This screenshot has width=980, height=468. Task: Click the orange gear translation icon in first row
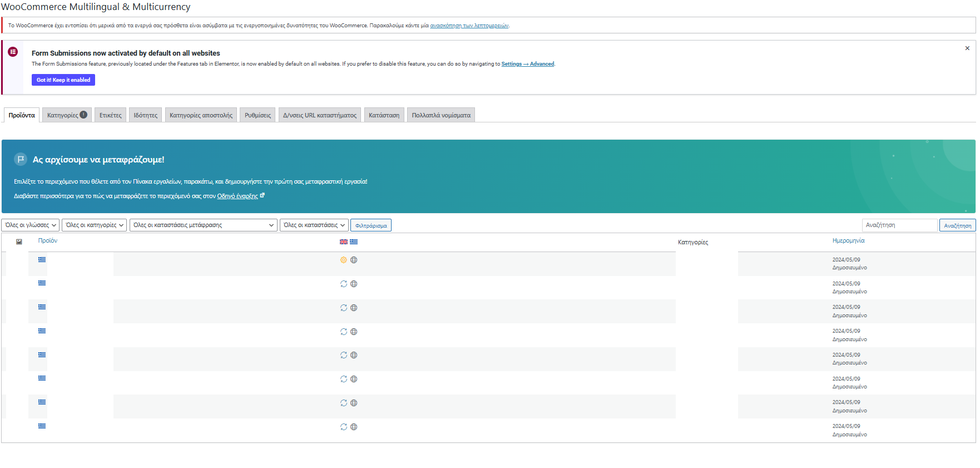coord(344,260)
